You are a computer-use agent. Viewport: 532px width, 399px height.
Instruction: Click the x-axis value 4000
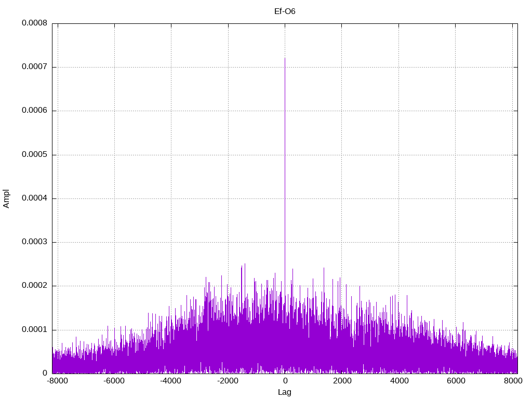(x=398, y=381)
